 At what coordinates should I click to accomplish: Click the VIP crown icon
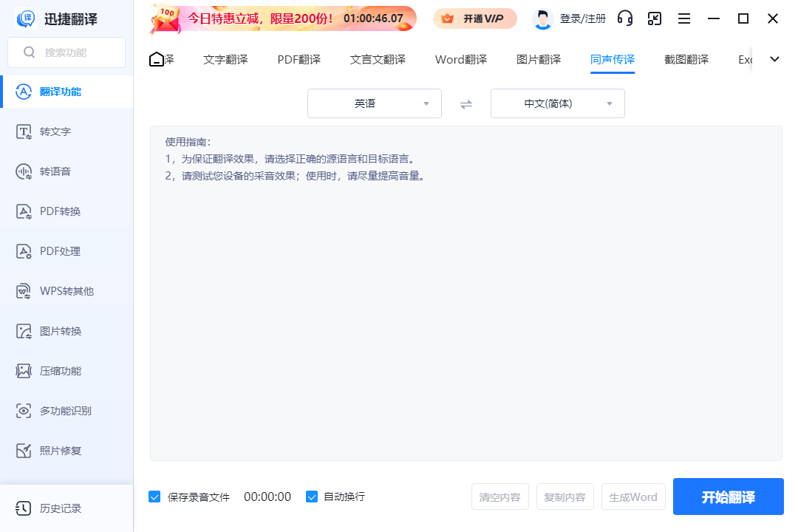447,18
